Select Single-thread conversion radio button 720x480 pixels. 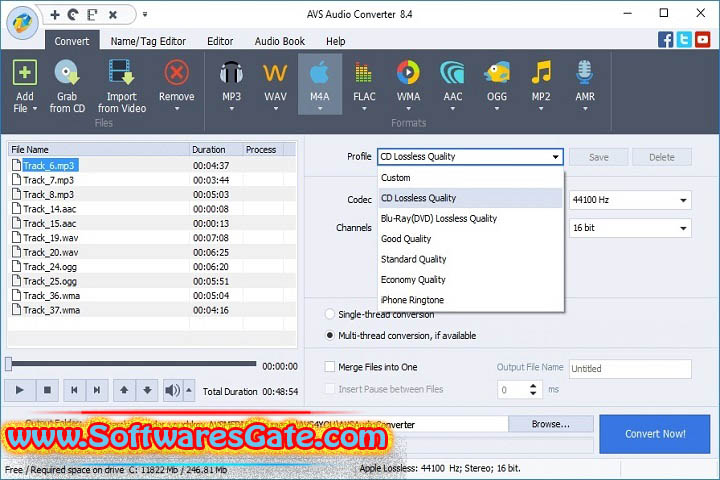(x=330, y=314)
